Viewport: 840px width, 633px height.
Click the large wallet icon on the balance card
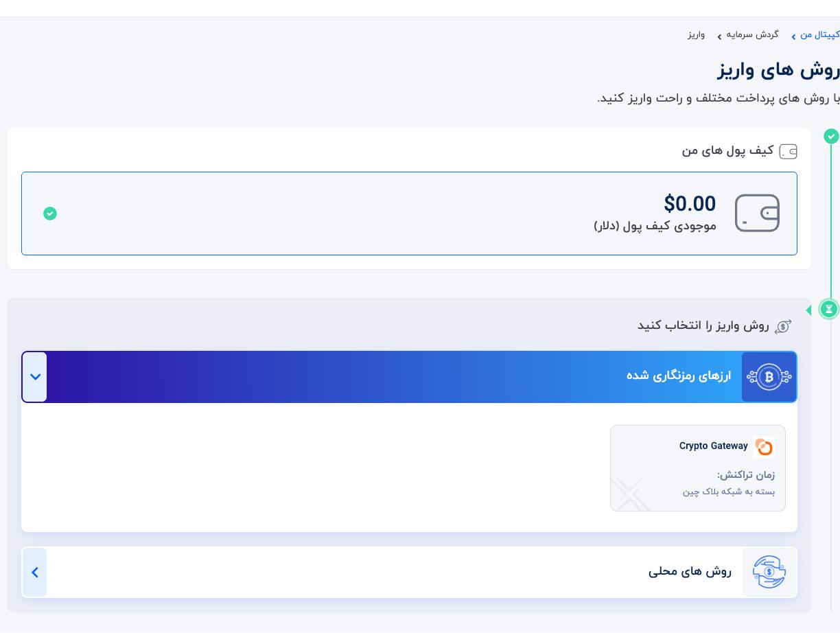coord(757,214)
